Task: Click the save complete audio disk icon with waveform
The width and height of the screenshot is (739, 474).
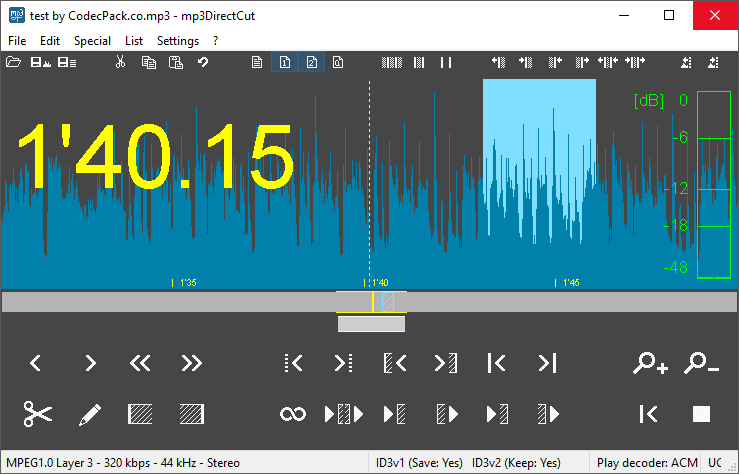Action: pyautogui.click(x=41, y=62)
